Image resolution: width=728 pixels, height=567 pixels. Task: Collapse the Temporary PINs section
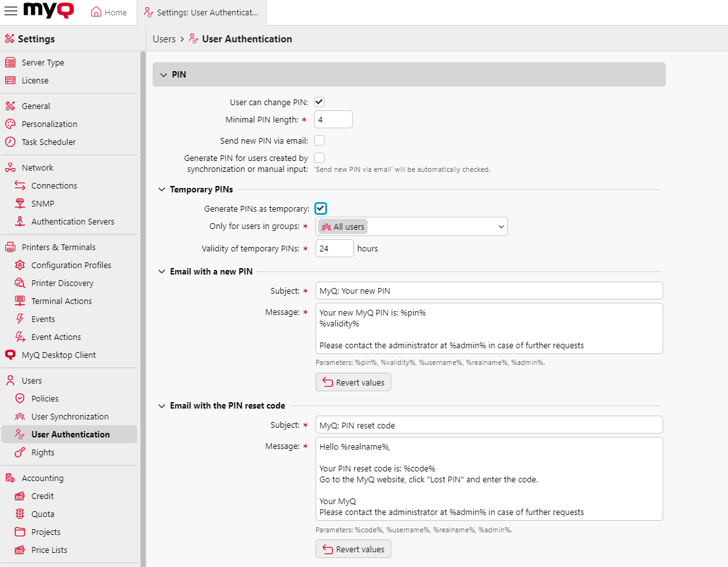(161, 189)
